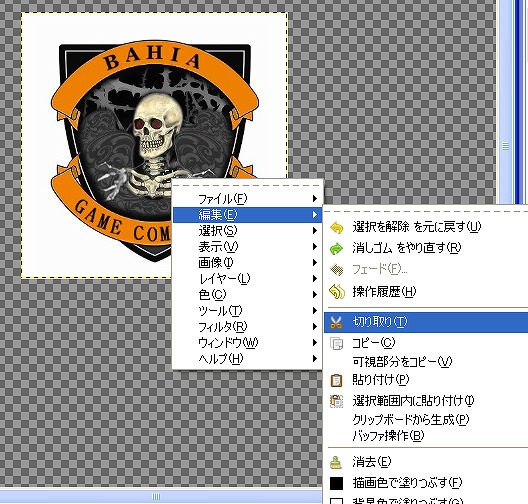Click the 貼り付け clipboard icon
Image resolution: width=528 pixels, height=504 pixels.
click(x=336, y=380)
